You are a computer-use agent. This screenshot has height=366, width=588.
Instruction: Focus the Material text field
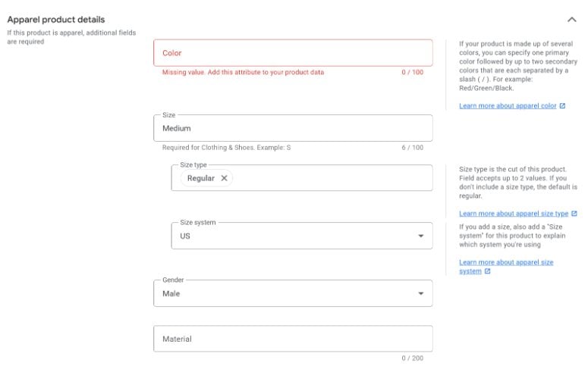point(293,339)
